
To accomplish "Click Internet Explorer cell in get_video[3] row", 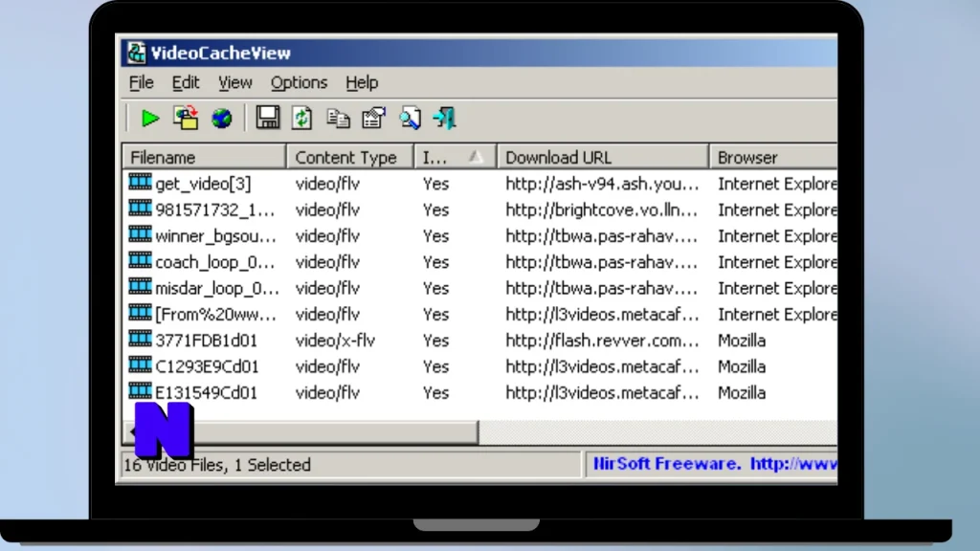I will coord(777,184).
